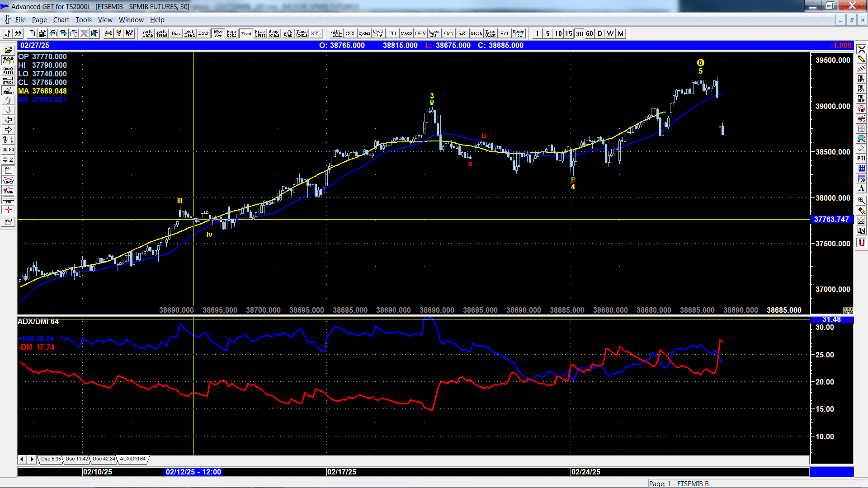Add the CCI indicator
This screenshot has width=868, height=488.
(350, 33)
